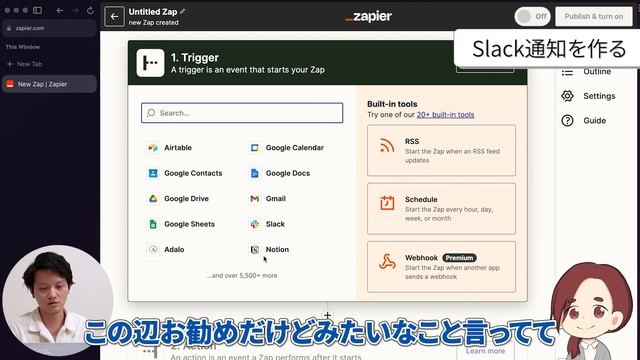
Task: Select the Adalo app icon
Action: tap(153, 249)
